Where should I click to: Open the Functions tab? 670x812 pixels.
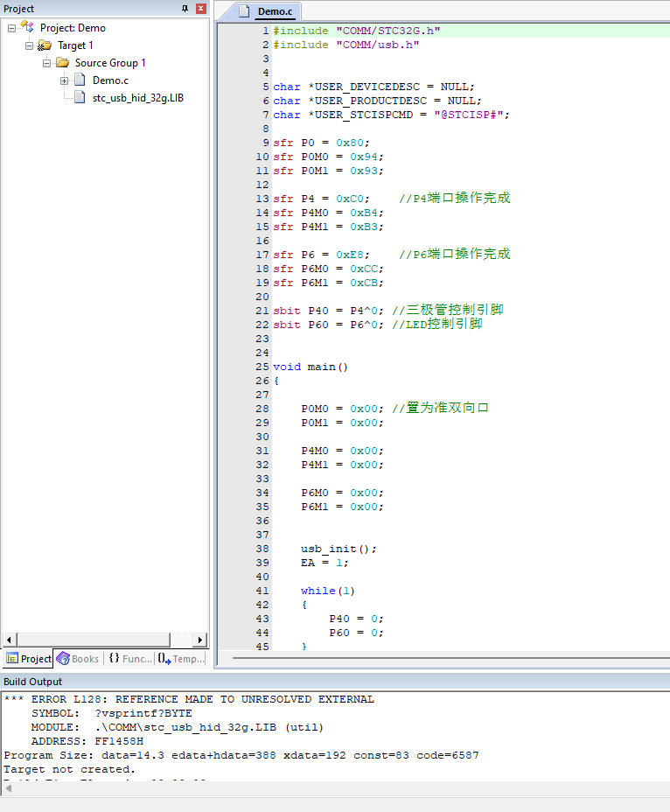click(130, 659)
